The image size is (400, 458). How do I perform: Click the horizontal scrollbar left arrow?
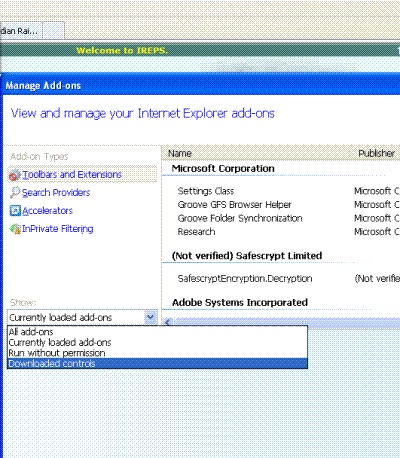point(168,322)
